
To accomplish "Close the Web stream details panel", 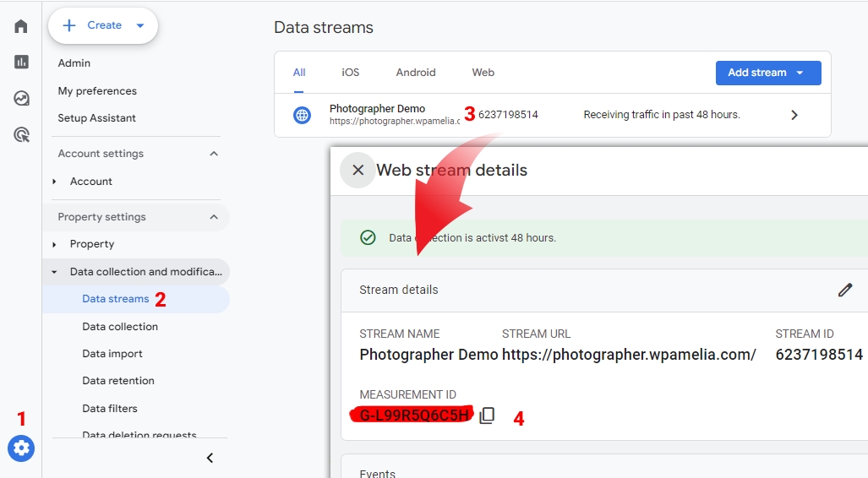I will point(358,170).
